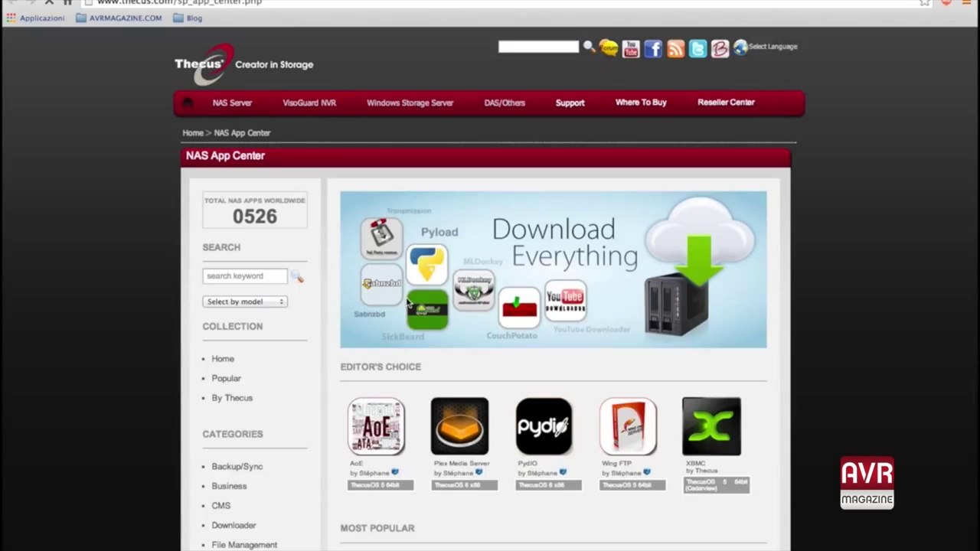Open Downloader category
Image resolution: width=980 pixels, height=551 pixels.
pyautogui.click(x=234, y=526)
